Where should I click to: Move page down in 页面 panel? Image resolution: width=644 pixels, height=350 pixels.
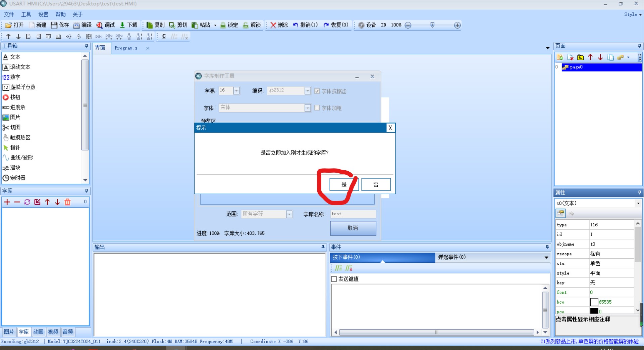tap(600, 57)
